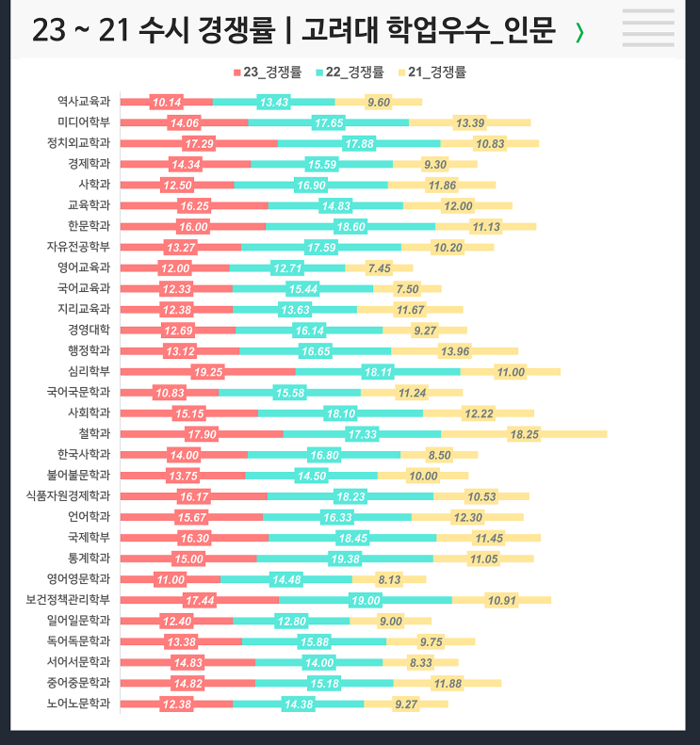
Task: Click the 8.13 value on 영어영문학과 bar
Action: 389,579
